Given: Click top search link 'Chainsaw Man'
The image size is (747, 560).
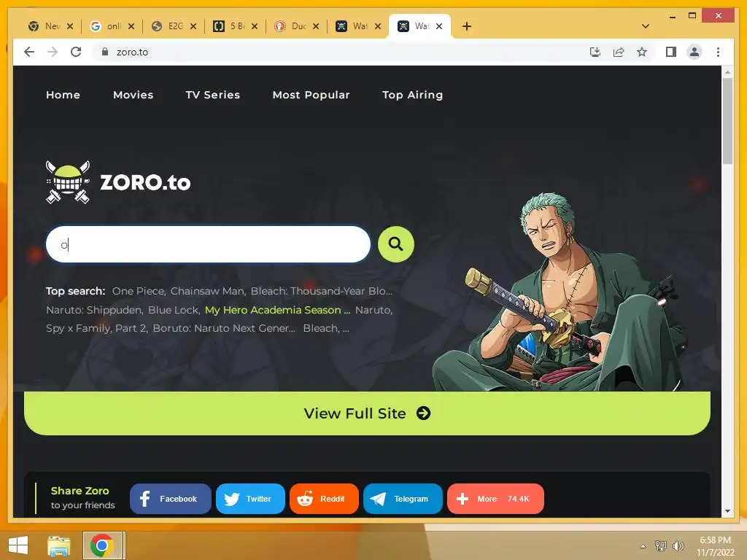Looking at the screenshot, I should pos(208,291).
